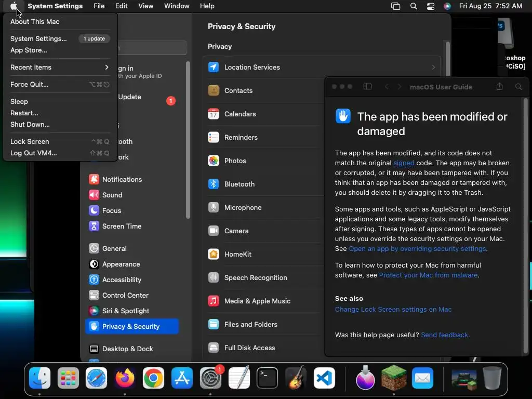
Task: Launch Firefox from the Dock
Action: [125, 378]
